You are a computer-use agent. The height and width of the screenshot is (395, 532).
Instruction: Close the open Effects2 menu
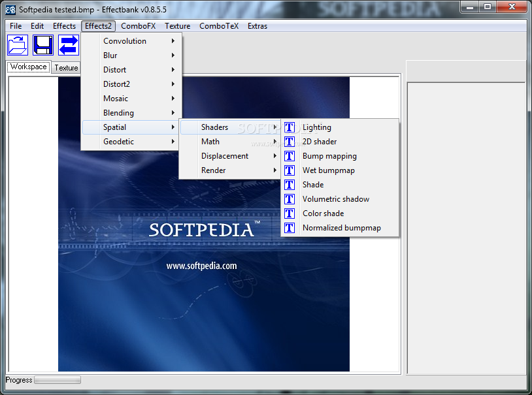pos(98,26)
